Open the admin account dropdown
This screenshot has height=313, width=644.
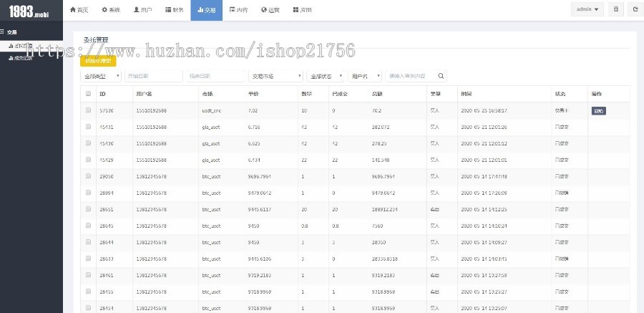tap(587, 9)
